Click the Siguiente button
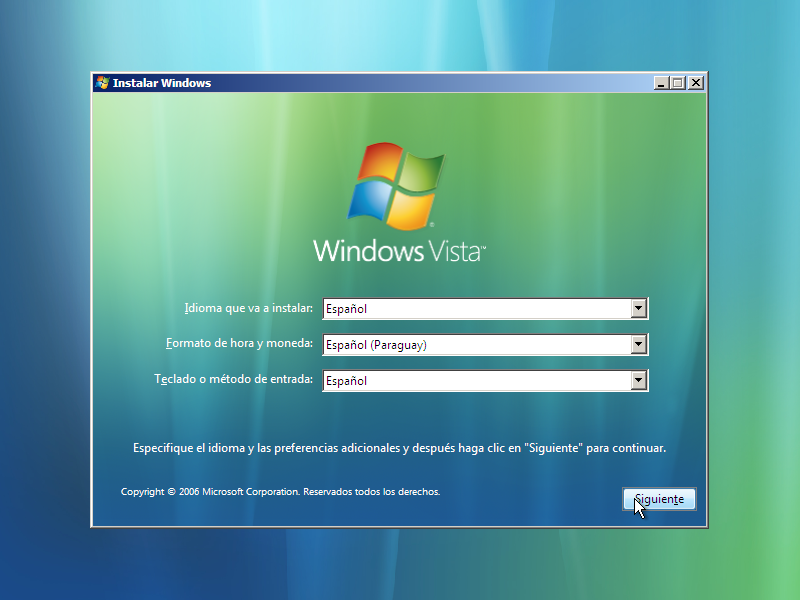The width and height of the screenshot is (800, 600). tap(659, 498)
